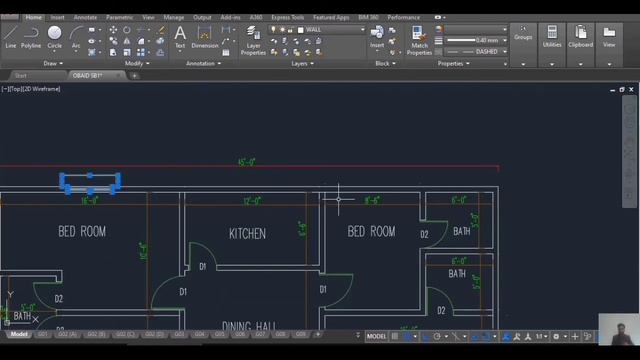Click the BED ROOM text on left
This screenshot has height=360, width=640.
(x=82, y=231)
